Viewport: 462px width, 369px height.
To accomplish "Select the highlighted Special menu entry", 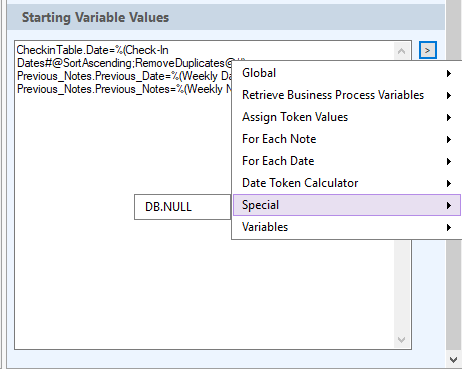I will [347, 205].
